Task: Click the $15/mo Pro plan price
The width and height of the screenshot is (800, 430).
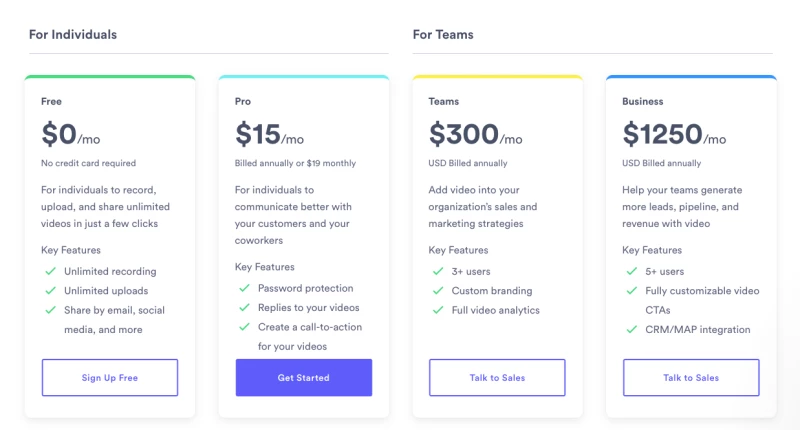Action: (269, 135)
